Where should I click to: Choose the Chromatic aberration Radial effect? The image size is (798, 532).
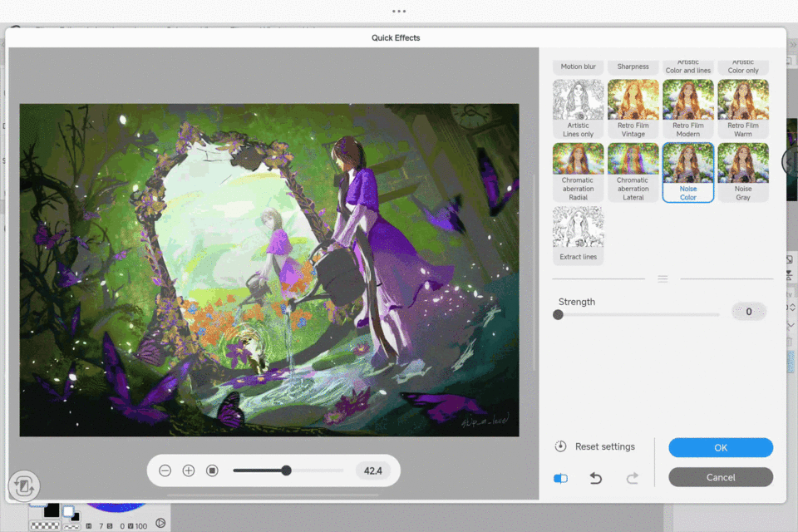[578, 172]
